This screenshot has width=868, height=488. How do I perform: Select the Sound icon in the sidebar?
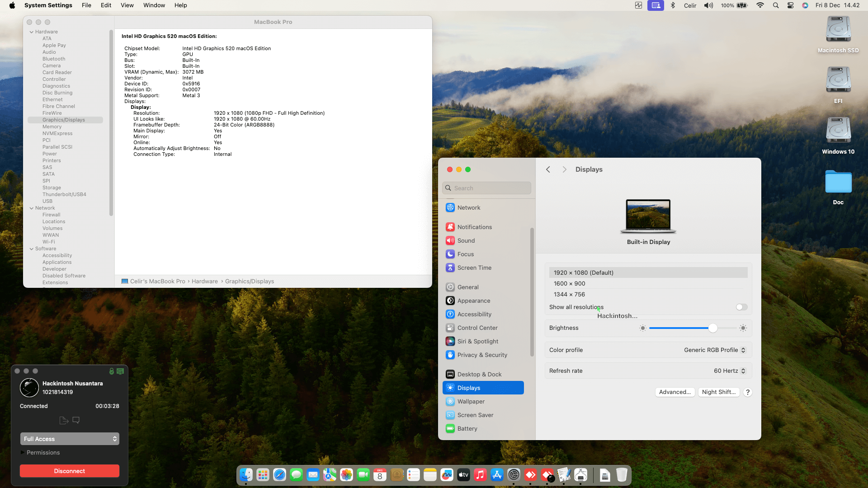click(x=450, y=240)
